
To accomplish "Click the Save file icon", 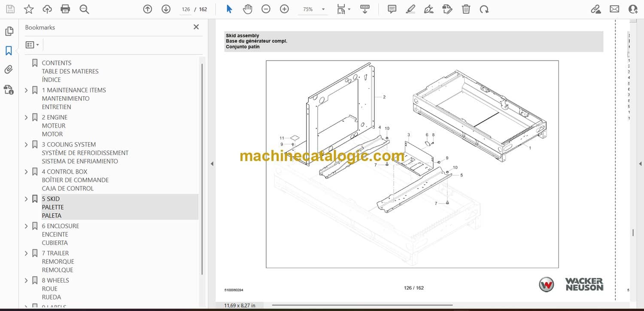I will [x=10, y=9].
